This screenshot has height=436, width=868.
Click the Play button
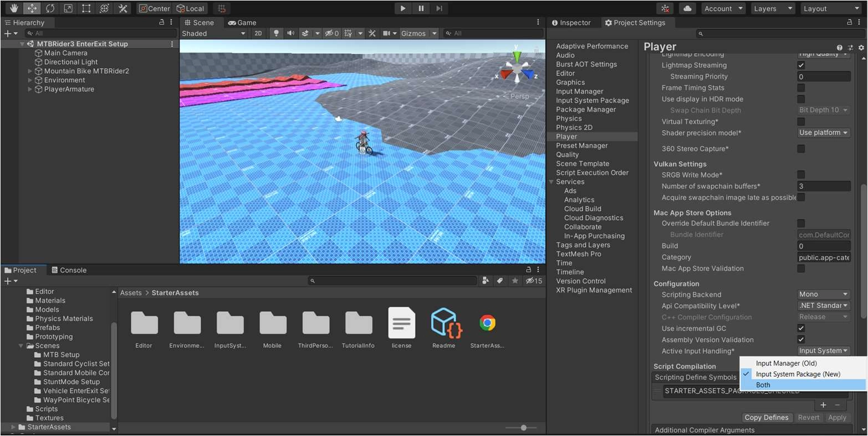[403, 8]
